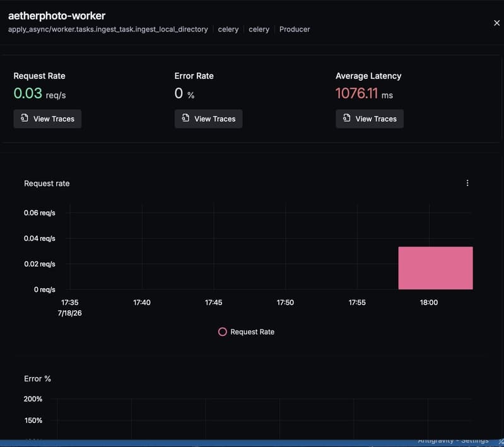Click the 0.02 req/s axis label

coord(40,264)
